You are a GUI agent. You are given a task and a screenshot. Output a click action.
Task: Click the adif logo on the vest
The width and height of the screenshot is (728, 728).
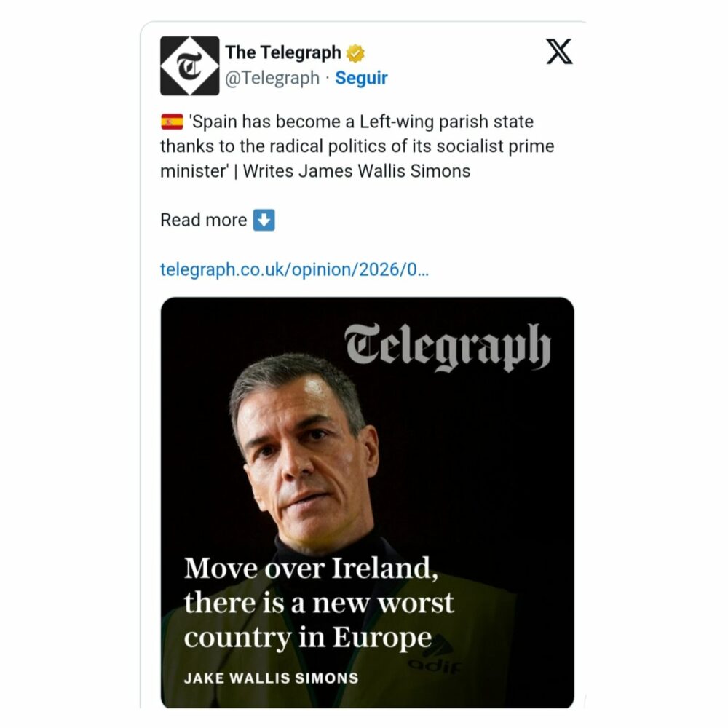click(432, 658)
